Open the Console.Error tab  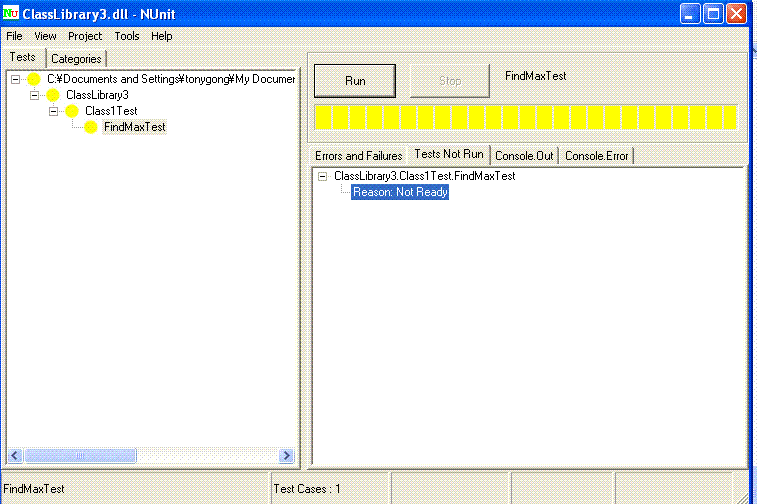click(x=597, y=156)
